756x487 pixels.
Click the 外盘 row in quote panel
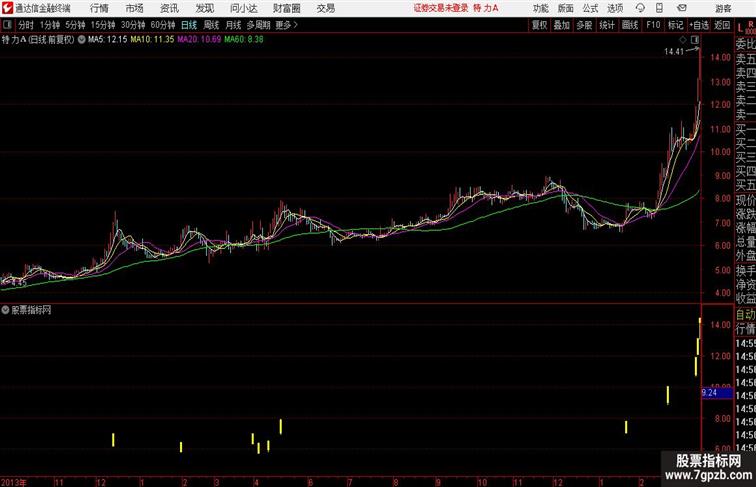745,256
